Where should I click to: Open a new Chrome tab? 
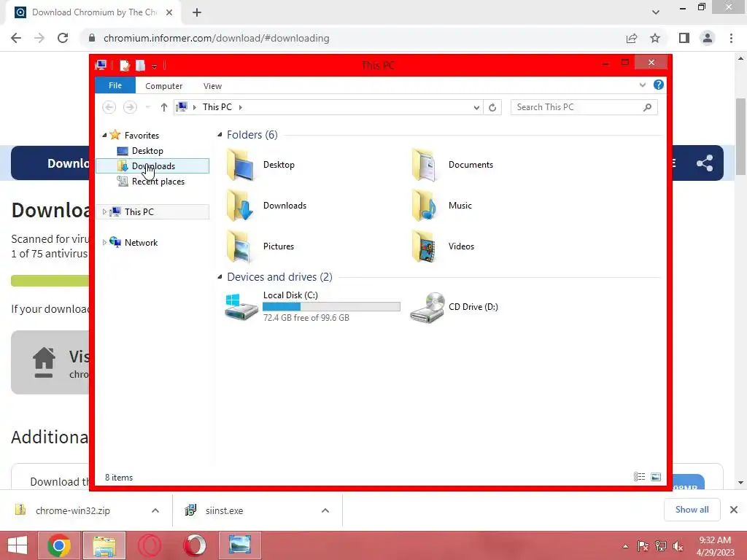(x=197, y=13)
